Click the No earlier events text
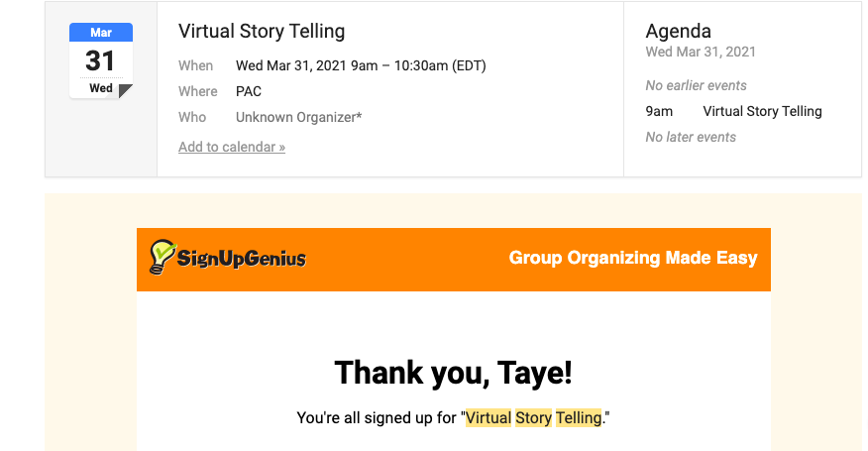This screenshot has height=451, width=868. coord(696,85)
